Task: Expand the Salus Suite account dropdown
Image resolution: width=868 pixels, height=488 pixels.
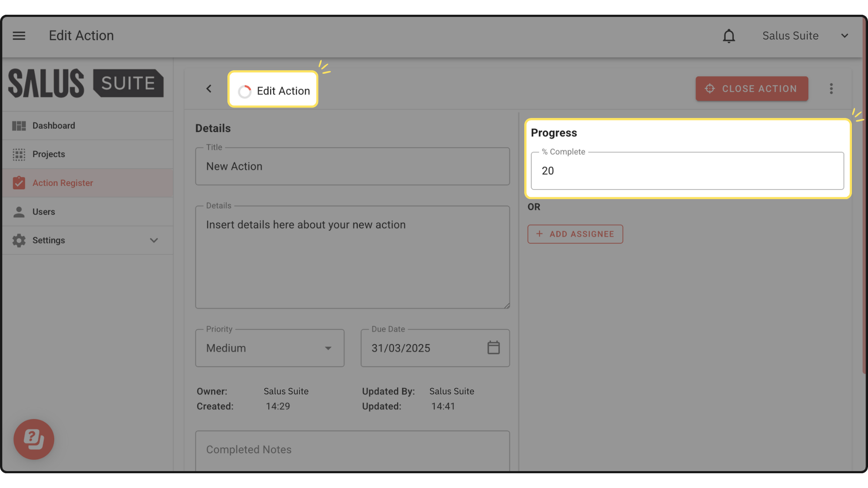Action: click(x=844, y=36)
